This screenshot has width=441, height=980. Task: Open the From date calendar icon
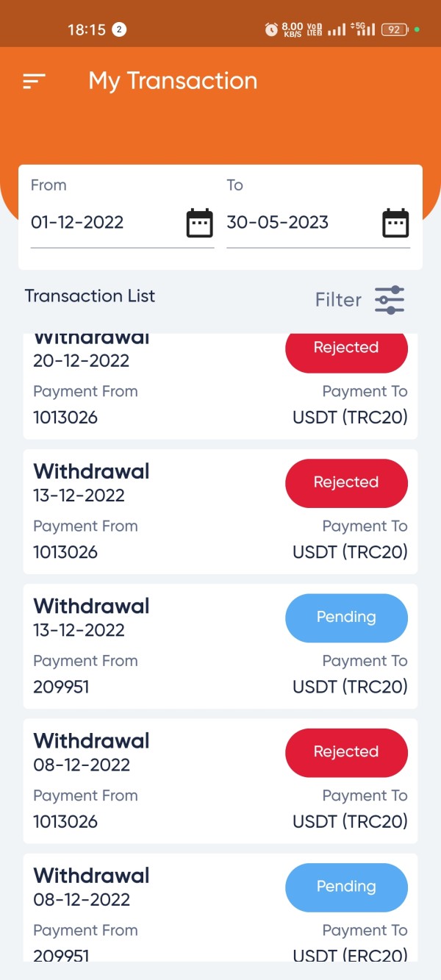point(199,223)
